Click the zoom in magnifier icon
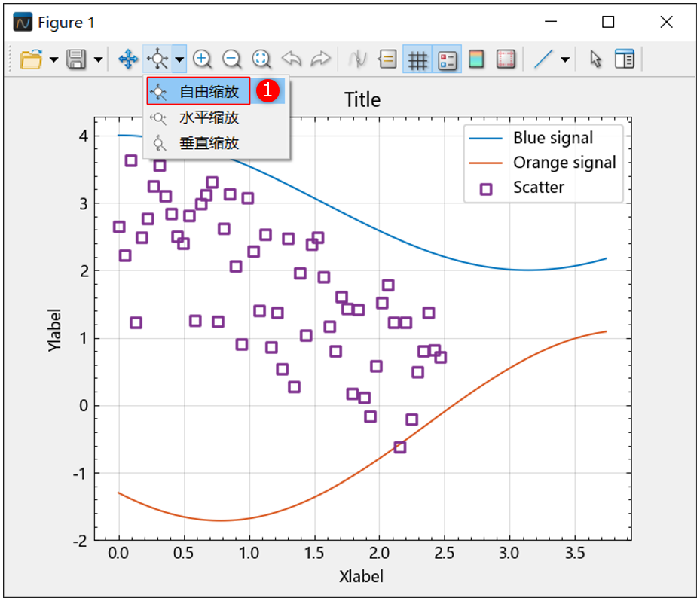 tap(201, 59)
